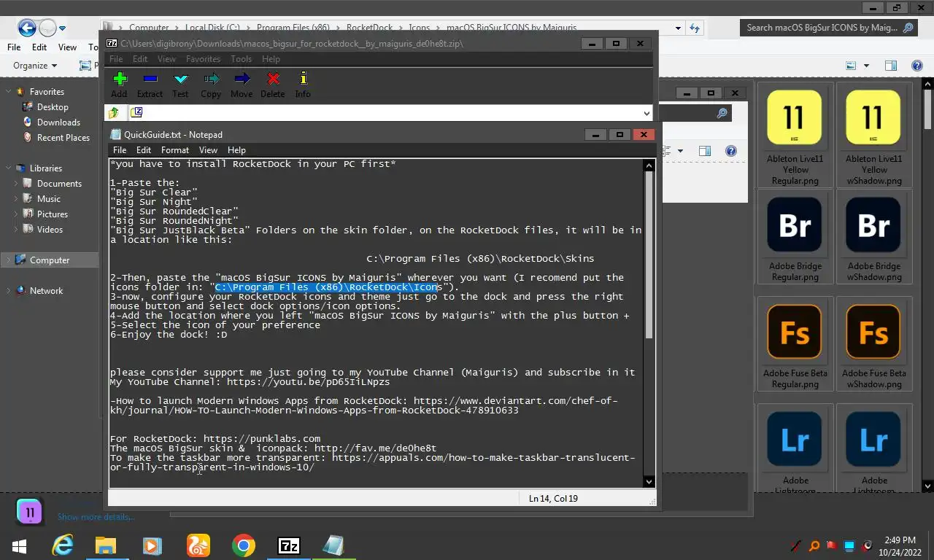
Task: Open the Help icon below the BigSur search box
Action: pyautogui.click(x=917, y=66)
